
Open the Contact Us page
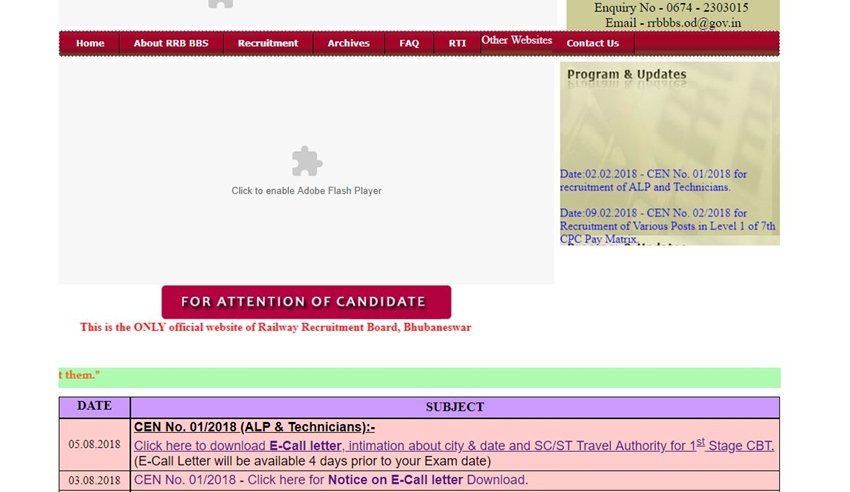592,43
